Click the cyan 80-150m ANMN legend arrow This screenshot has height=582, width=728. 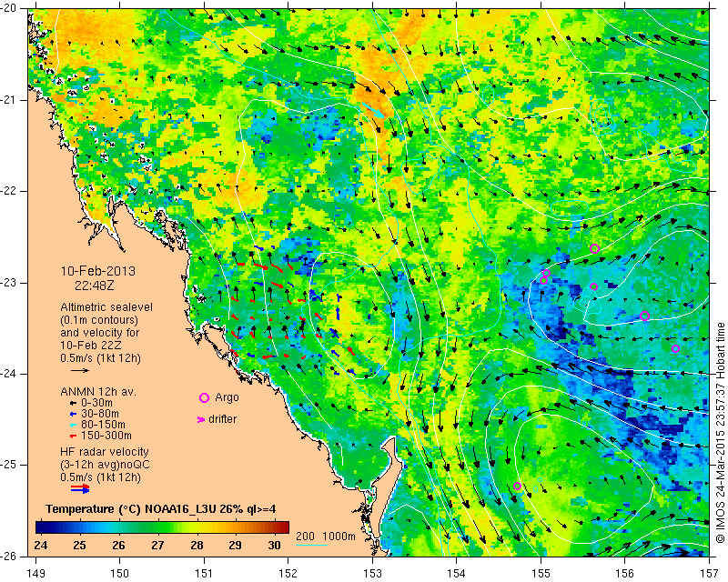[72, 425]
